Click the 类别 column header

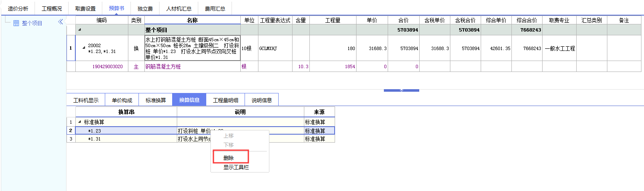[136, 20]
